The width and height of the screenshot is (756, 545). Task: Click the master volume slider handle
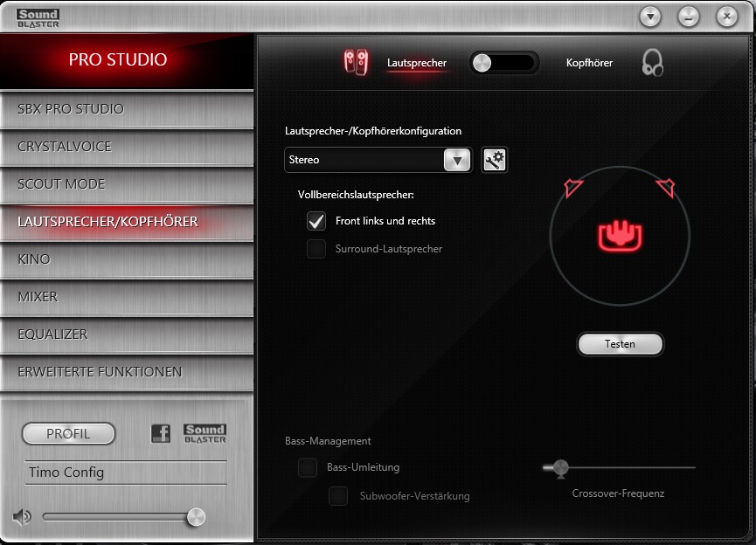coord(196,517)
